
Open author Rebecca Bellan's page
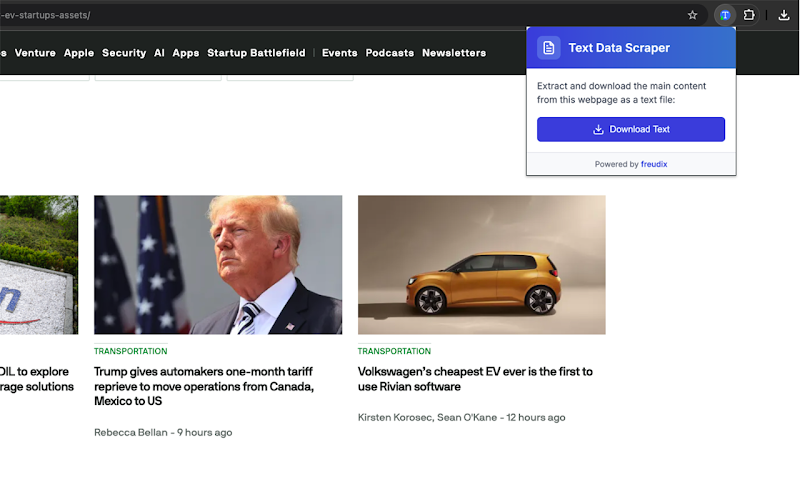tap(131, 433)
